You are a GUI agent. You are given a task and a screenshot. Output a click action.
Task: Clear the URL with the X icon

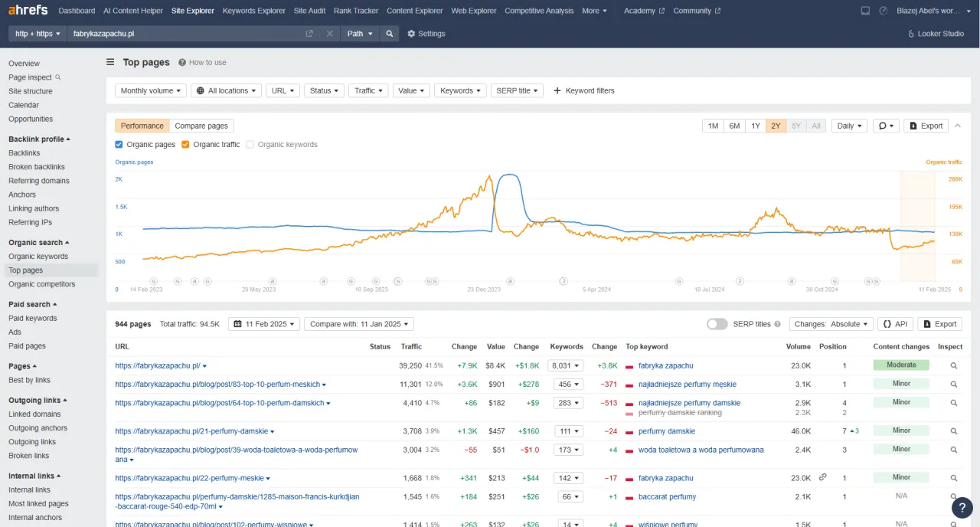pos(329,34)
